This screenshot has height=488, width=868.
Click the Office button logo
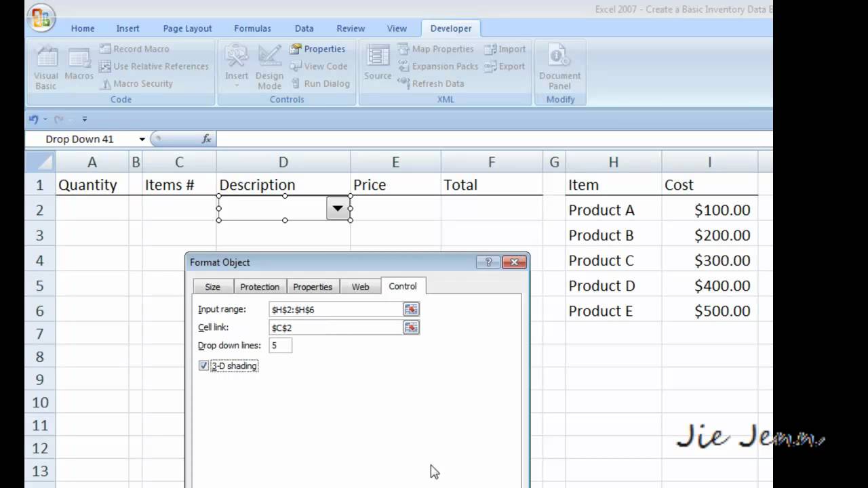coord(41,18)
